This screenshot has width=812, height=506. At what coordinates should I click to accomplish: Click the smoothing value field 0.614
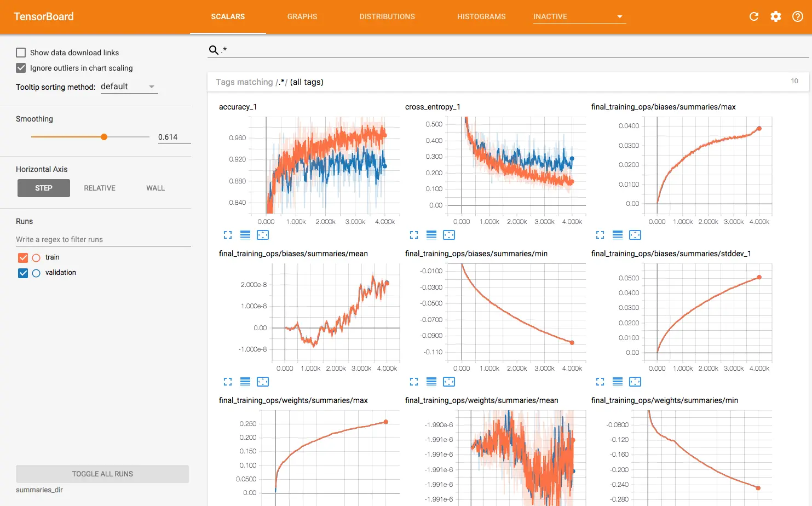(x=174, y=137)
